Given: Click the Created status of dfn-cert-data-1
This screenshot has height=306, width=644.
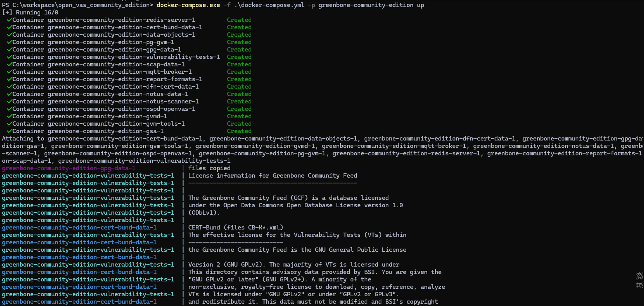Looking at the screenshot, I should coord(239,87).
